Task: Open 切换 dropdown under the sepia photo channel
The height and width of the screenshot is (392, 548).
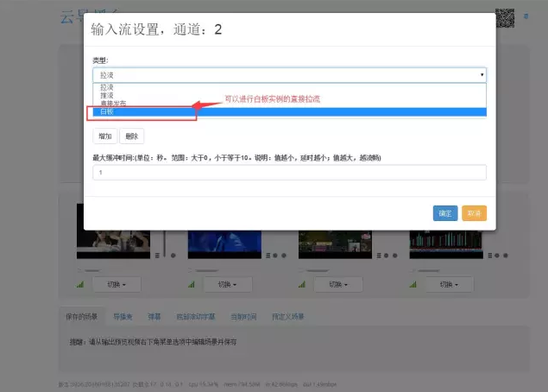Action: [x=117, y=285]
